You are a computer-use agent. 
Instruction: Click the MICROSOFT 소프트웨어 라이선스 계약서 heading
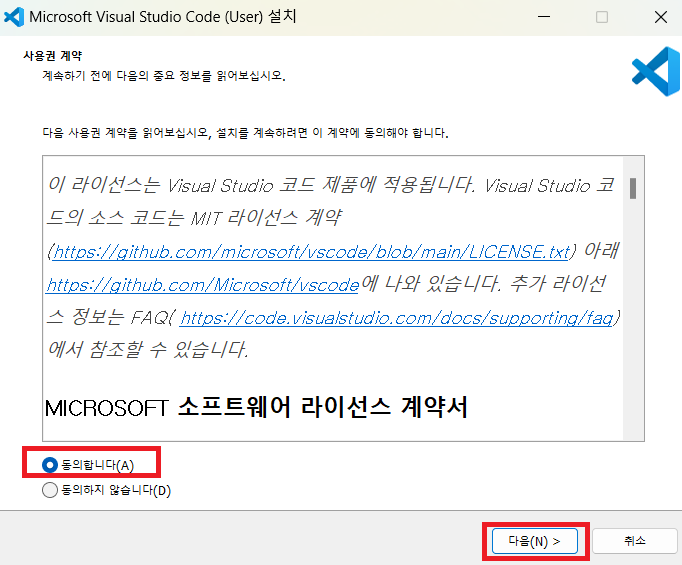(256, 408)
